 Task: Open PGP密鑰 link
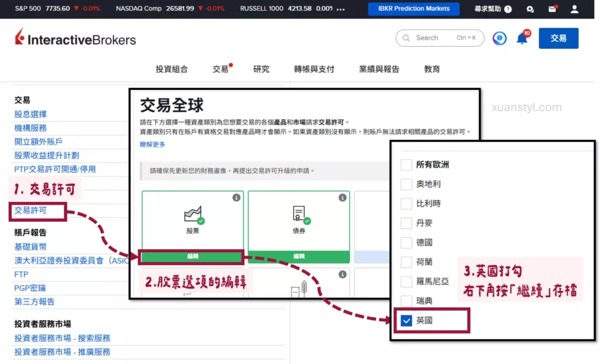click(30, 289)
